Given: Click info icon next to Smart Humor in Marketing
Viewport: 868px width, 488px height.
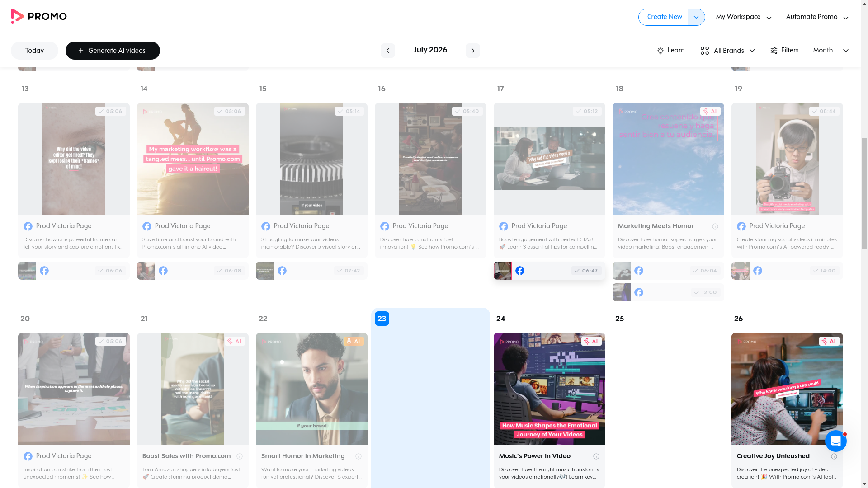Looking at the screenshot, I should [x=358, y=456].
